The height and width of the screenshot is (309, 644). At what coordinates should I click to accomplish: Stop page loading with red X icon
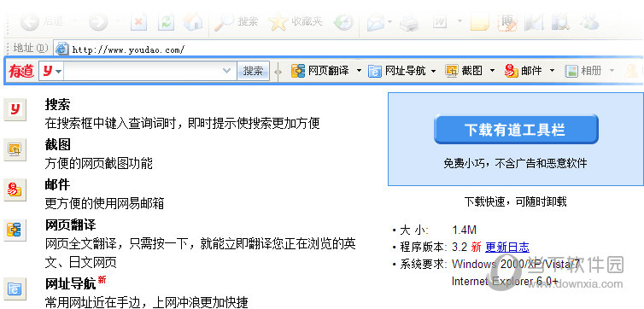139,22
